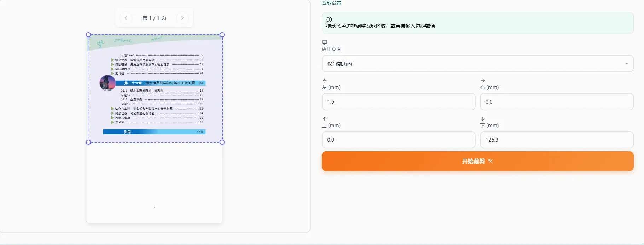Click the 第 1 / 1 页 page indicator

[x=154, y=18]
